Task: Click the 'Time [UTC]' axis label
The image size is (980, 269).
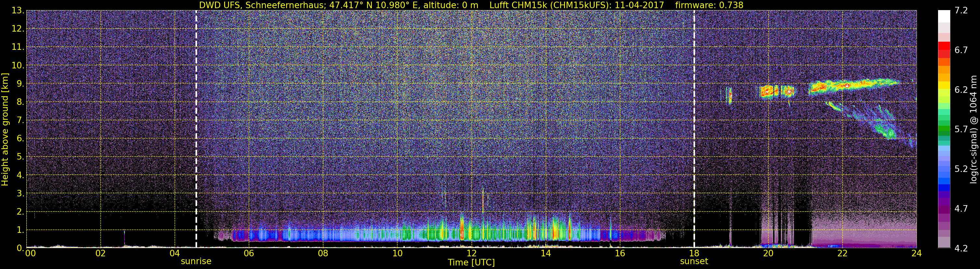Action: (471, 262)
